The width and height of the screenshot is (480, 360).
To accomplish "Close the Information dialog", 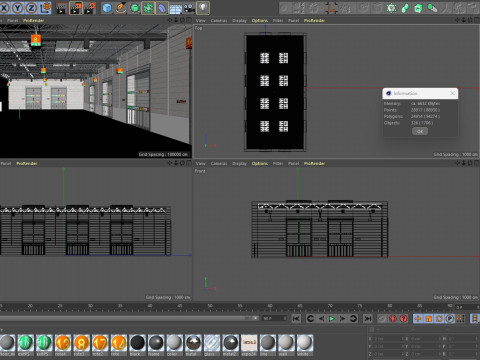I will 452,93.
